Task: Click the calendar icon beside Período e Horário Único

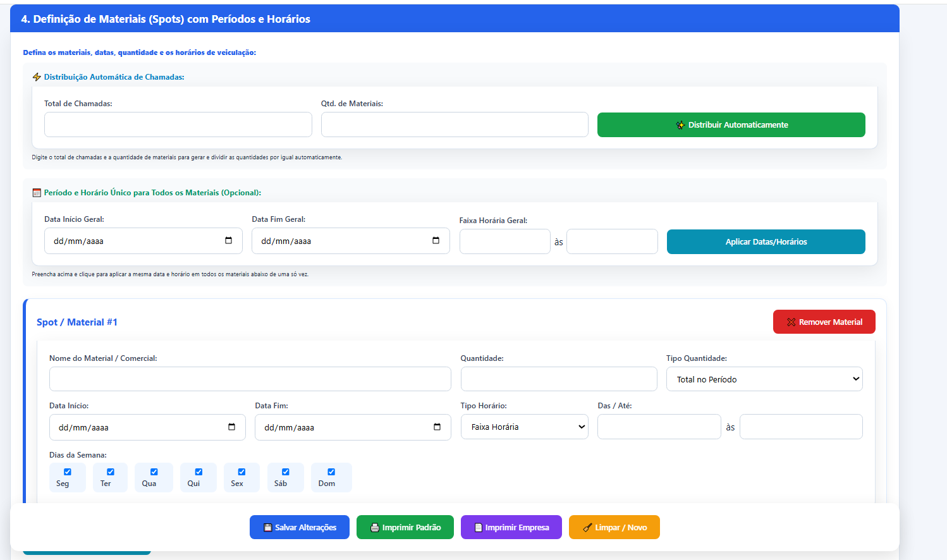Action: pyautogui.click(x=37, y=193)
